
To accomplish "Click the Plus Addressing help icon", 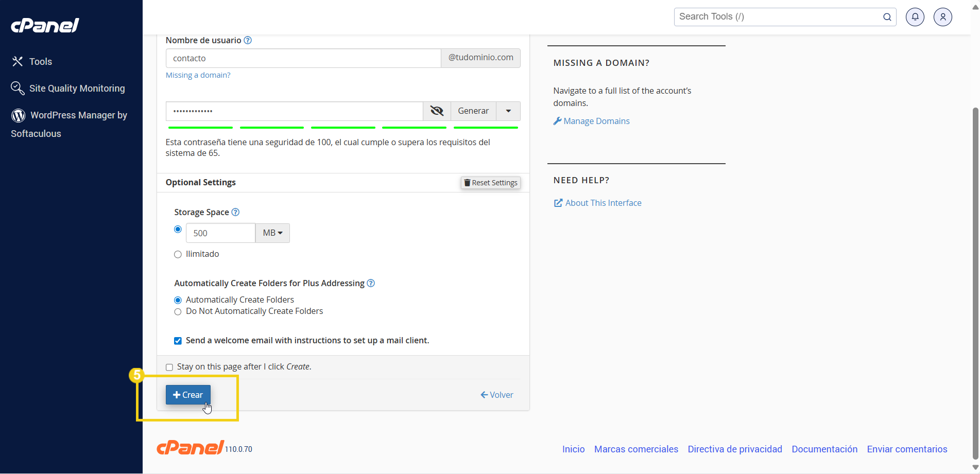I will click(371, 283).
